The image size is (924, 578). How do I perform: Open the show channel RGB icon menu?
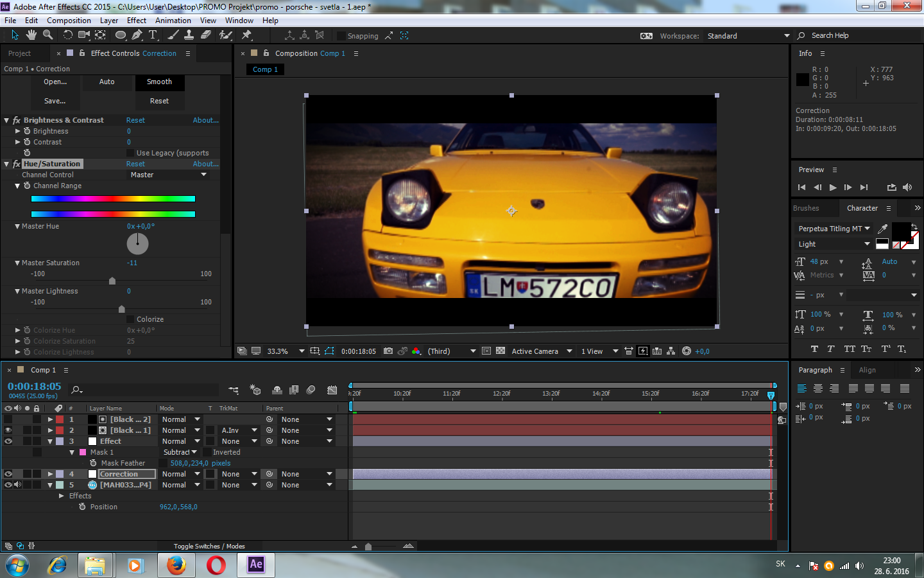click(x=416, y=351)
